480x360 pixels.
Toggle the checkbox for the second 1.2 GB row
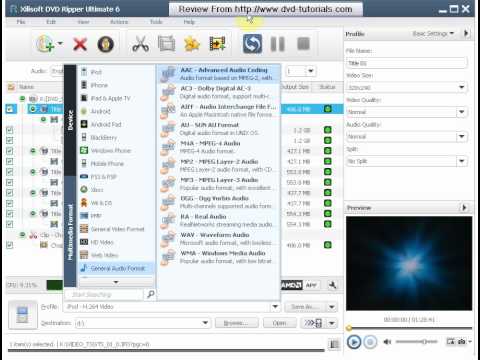pos(10,140)
